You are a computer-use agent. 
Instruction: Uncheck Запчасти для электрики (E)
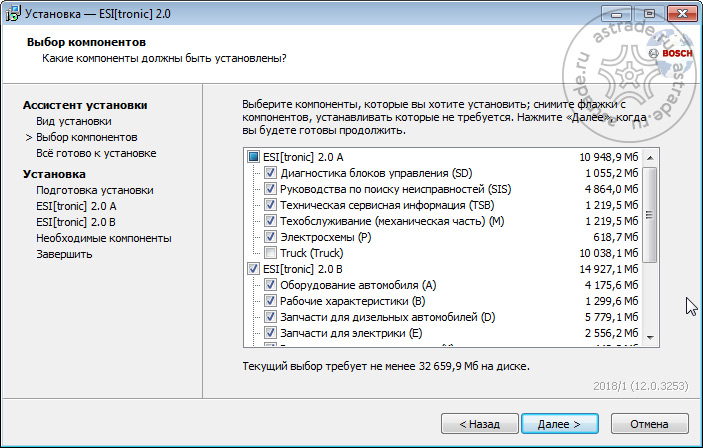270,333
